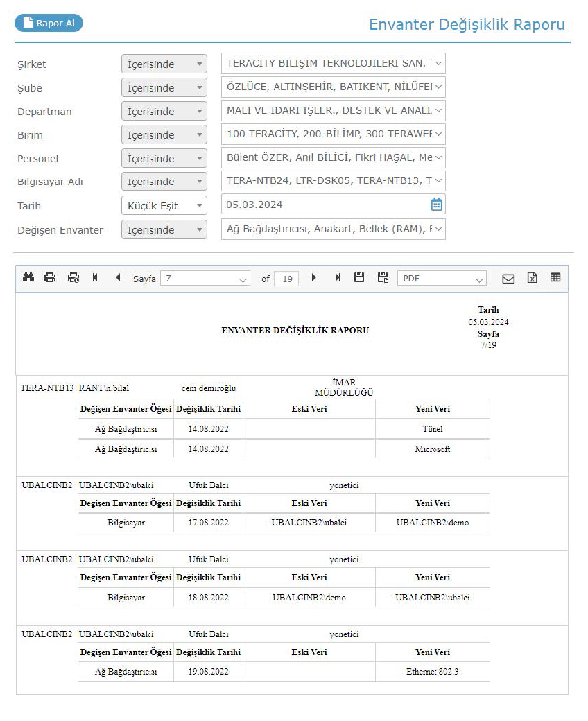Open the calendar picker for Tarih

click(436, 204)
